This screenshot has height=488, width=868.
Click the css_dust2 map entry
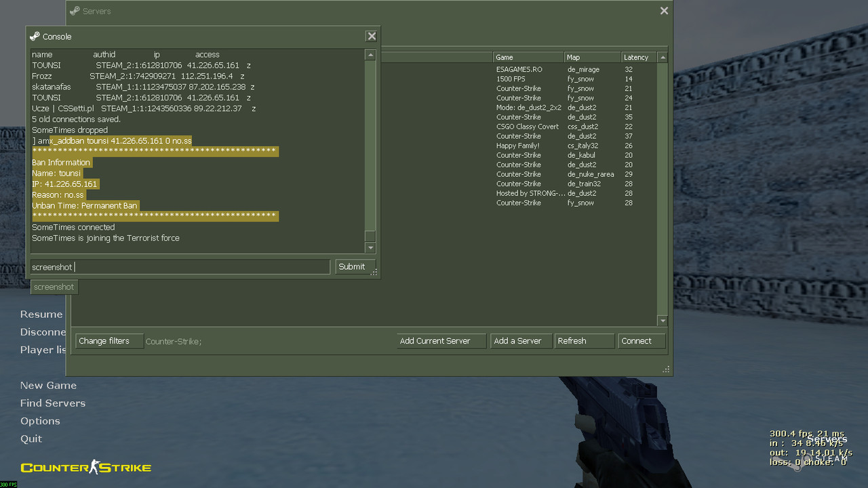tap(582, 126)
